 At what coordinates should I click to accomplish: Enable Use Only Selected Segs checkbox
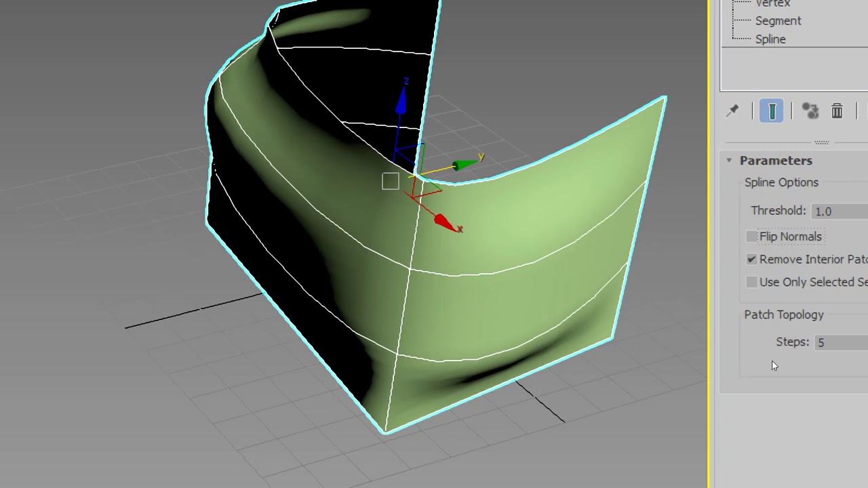751,282
